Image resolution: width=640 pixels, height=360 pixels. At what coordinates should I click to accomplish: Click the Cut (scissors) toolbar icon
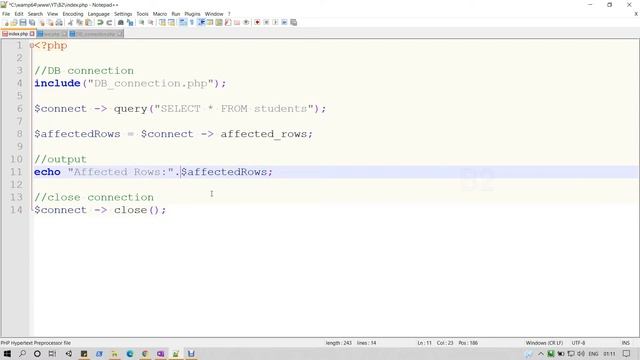(x=70, y=22)
